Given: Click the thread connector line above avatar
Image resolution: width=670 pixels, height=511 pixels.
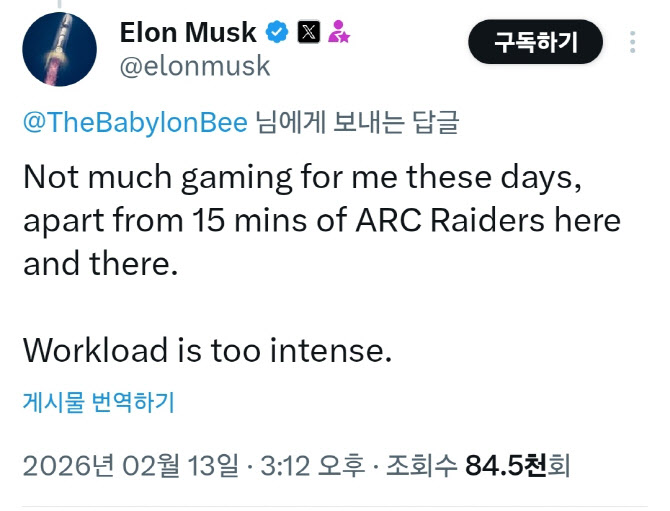Looking at the screenshot, I should (x=59, y=4).
